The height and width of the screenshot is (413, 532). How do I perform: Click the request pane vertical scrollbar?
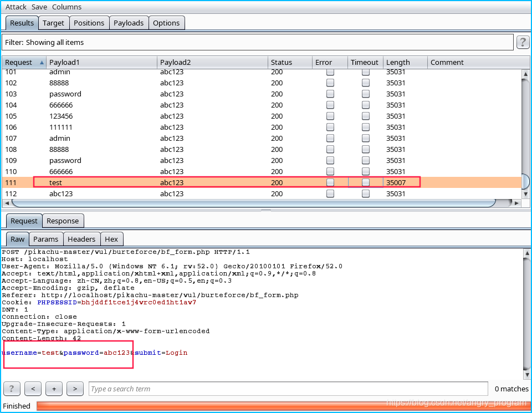point(527,314)
